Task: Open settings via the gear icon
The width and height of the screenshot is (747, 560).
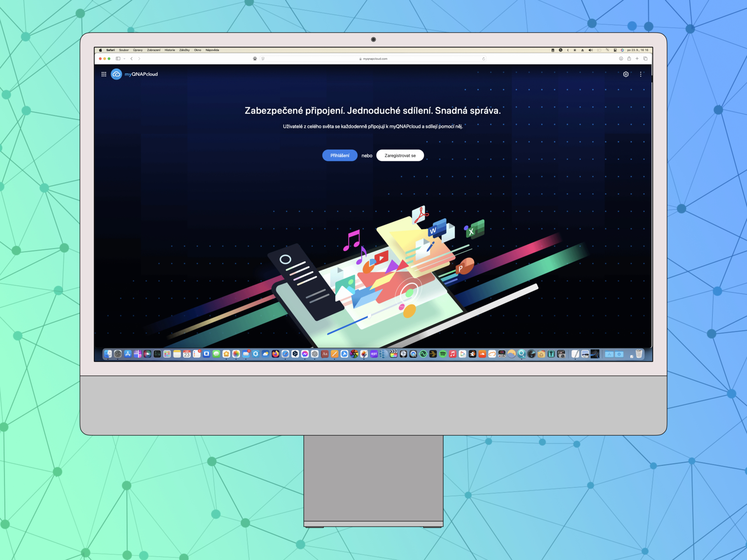Action: click(x=626, y=74)
